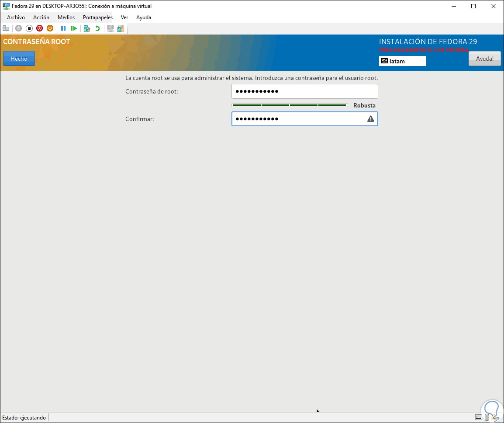Click the PRELANZAMIENTO / DE PRUEBA text
The width and height of the screenshot is (504, 423).
424,50
